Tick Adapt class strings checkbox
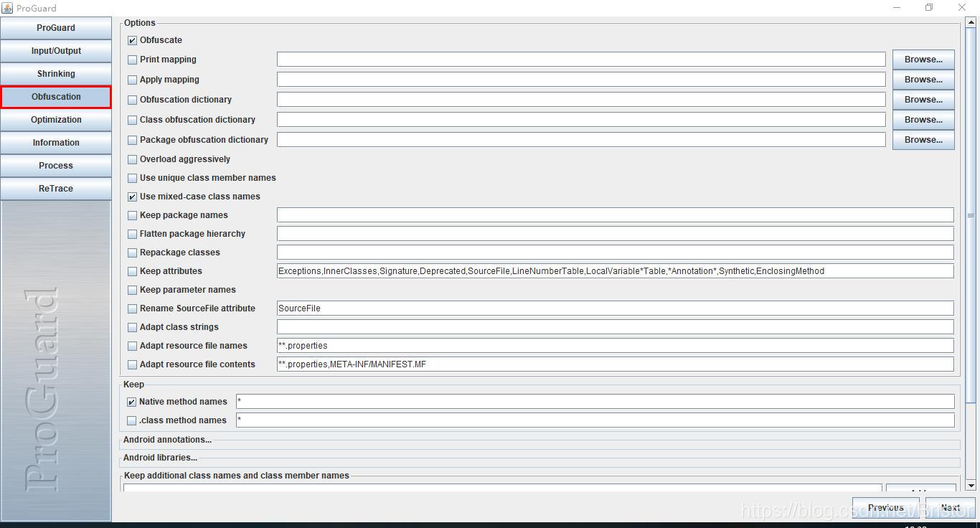Viewport: 980px width, 528px height. [132, 328]
